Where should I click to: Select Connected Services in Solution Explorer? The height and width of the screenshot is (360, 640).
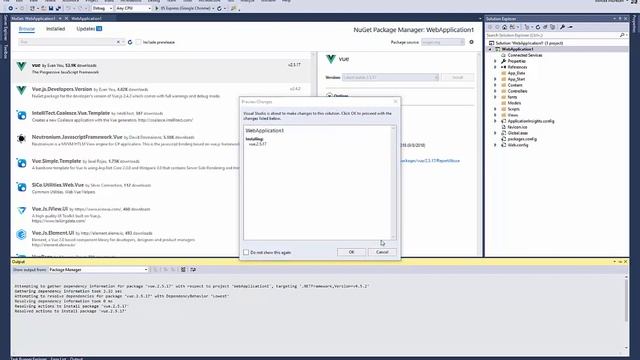[524, 55]
